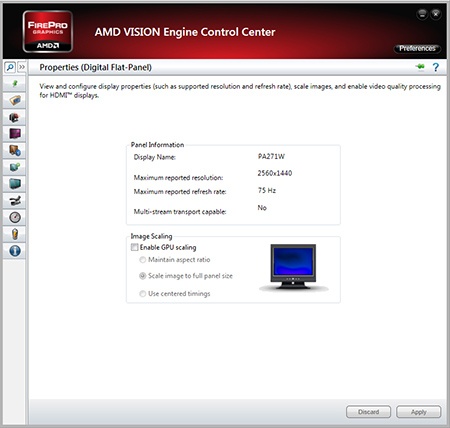Open the green pushpin pinned section

pos(15,83)
